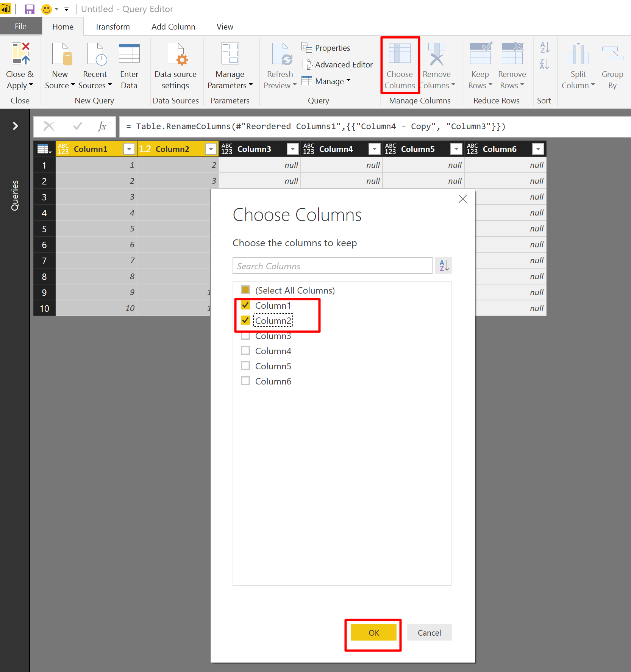Cancel formula edit with X icon
Viewport: 631px width, 672px height.
coord(49,126)
